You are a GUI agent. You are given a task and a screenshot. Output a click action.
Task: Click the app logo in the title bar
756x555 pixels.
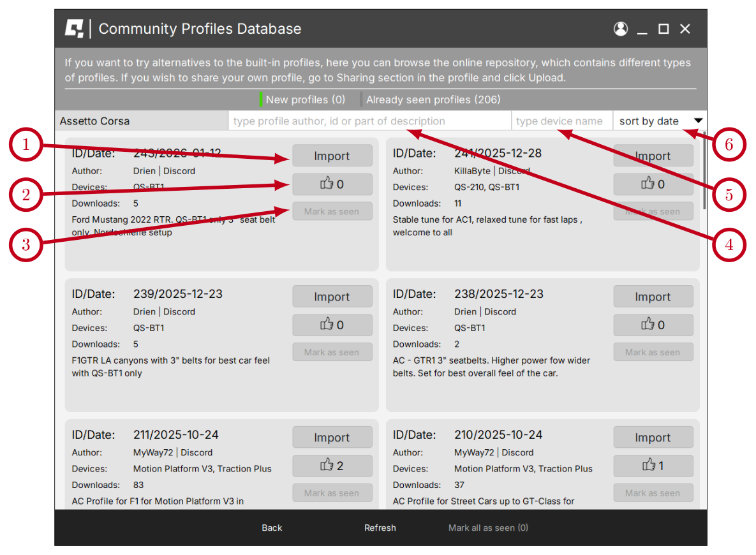tap(75, 29)
